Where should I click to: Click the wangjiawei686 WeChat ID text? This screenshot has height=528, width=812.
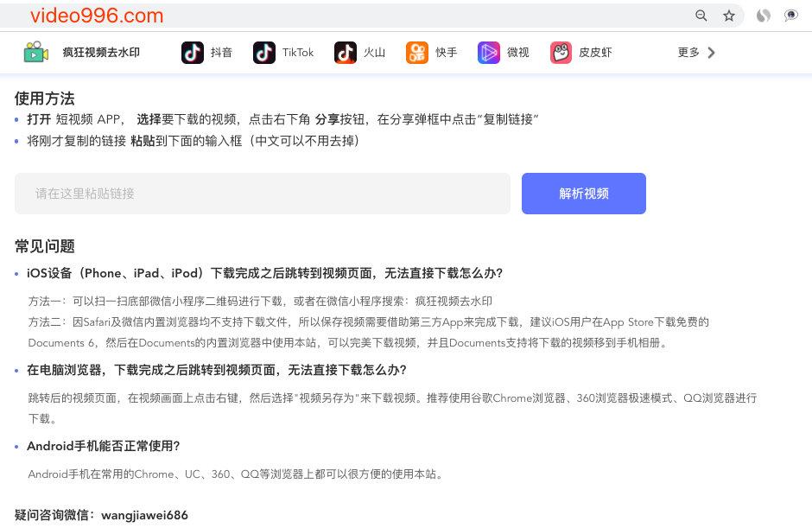pos(144,515)
